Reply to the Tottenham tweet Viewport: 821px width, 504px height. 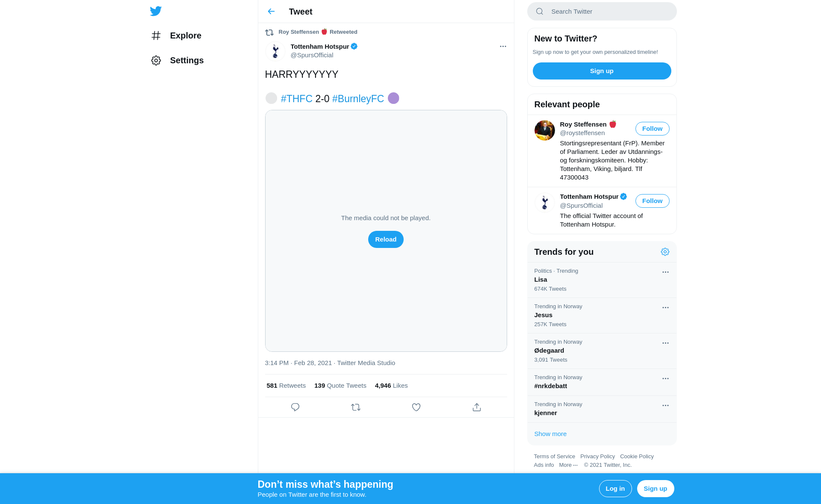(295, 407)
